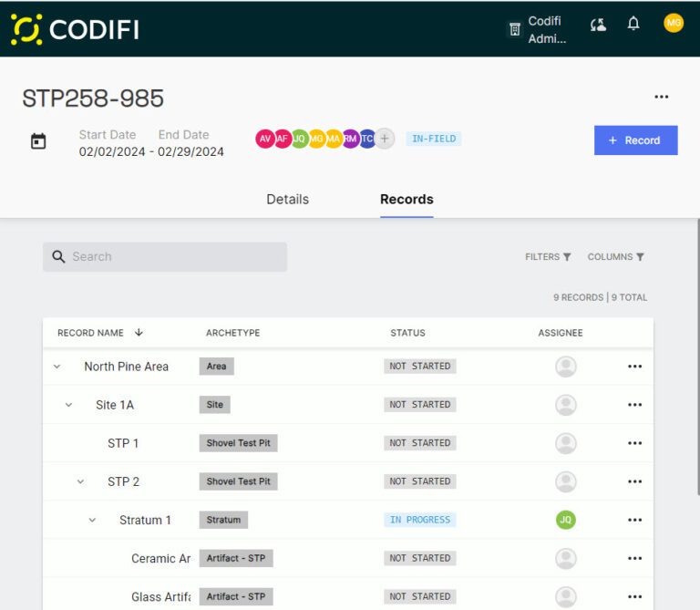Click the calendar date icon
Screen dimensions: 700x610
(x=38, y=141)
